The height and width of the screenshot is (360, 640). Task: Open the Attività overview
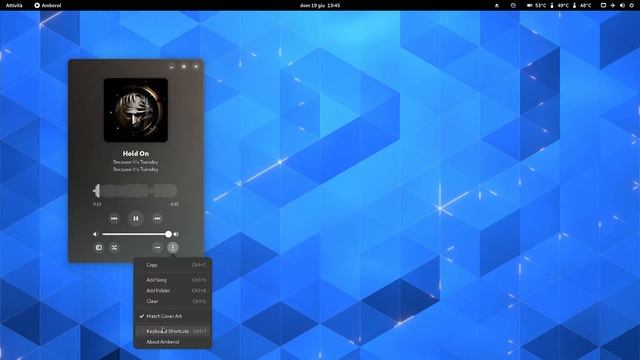tap(14, 5)
